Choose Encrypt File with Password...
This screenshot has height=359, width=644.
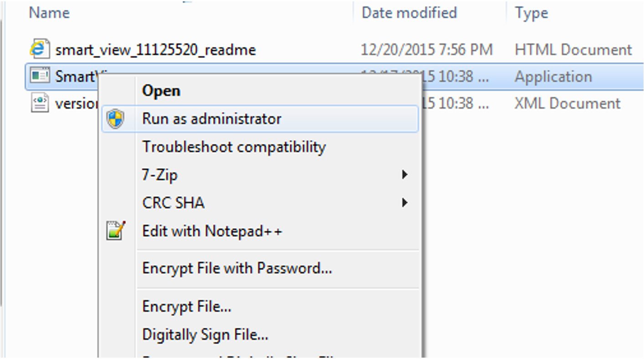click(x=237, y=268)
